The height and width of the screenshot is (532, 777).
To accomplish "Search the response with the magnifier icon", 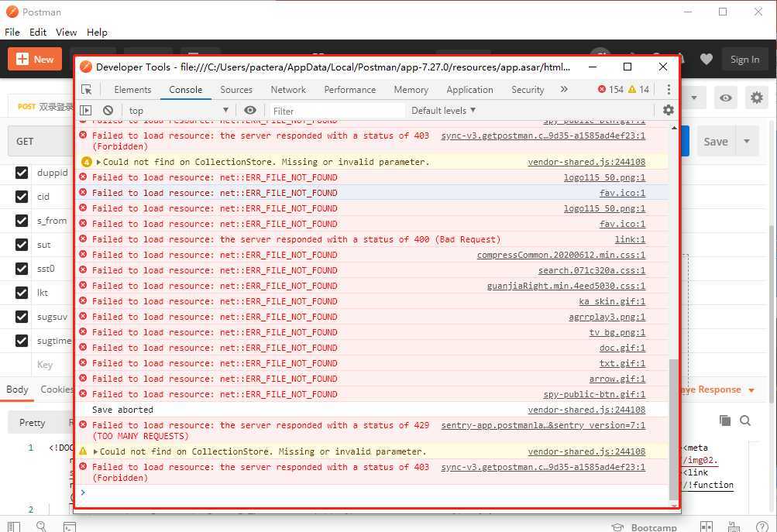I will pyautogui.click(x=744, y=420).
